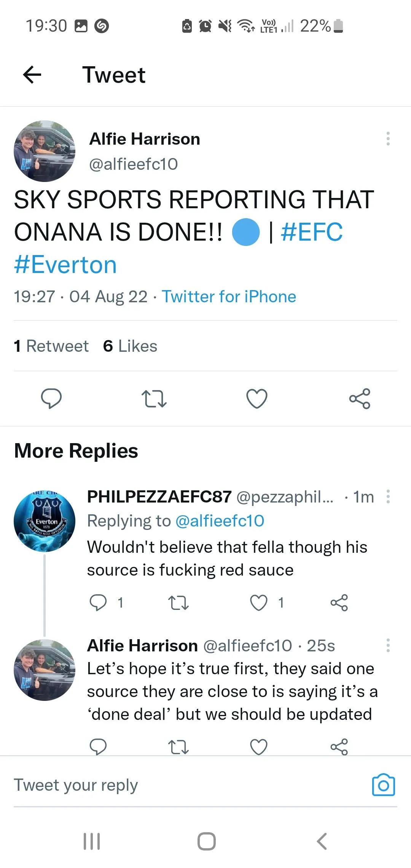Image resolution: width=411 pixels, height=868 pixels.
Task: Open options menu on PHILPEZZAEFC87's reply
Action: point(388,496)
